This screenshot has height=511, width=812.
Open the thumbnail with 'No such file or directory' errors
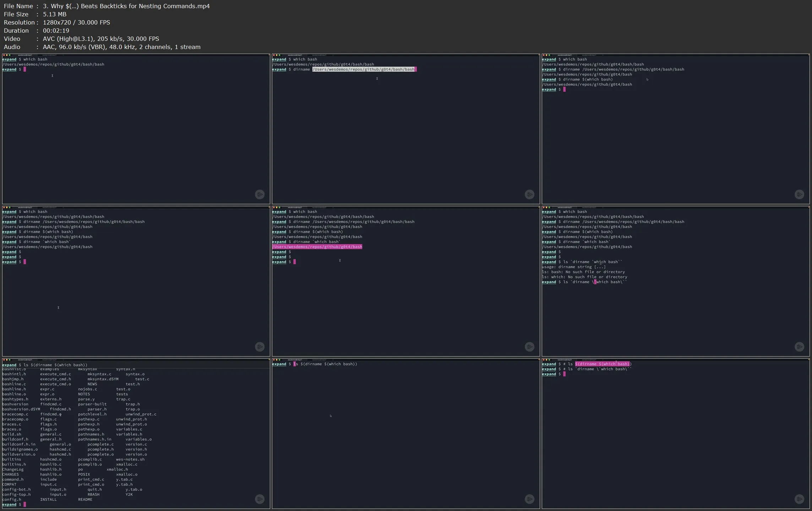[675, 281]
